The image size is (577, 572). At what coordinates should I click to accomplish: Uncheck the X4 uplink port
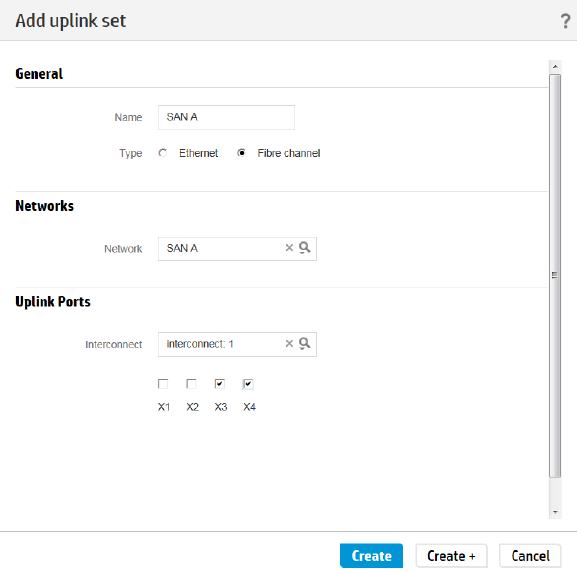pyautogui.click(x=248, y=384)
